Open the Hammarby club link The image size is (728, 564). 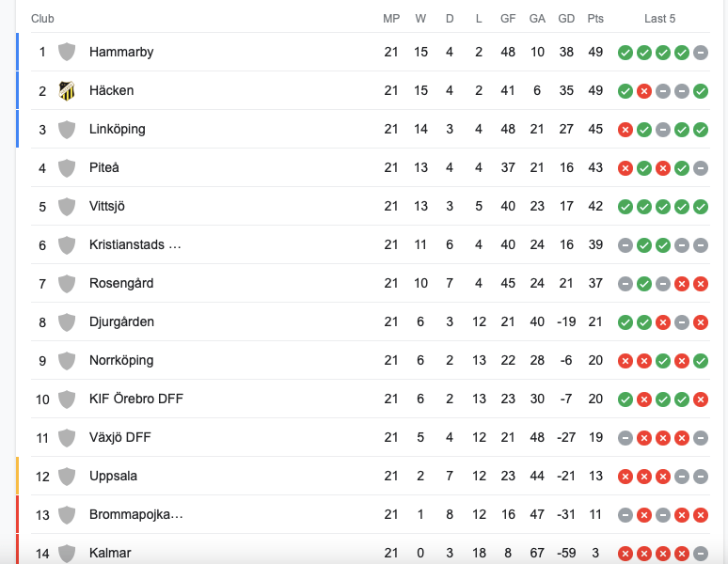pos(121,52)
